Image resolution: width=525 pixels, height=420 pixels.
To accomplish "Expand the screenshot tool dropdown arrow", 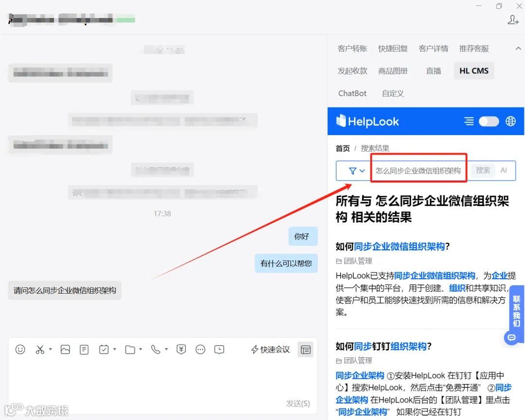I will pyautogui.click(x=51, y=349).
